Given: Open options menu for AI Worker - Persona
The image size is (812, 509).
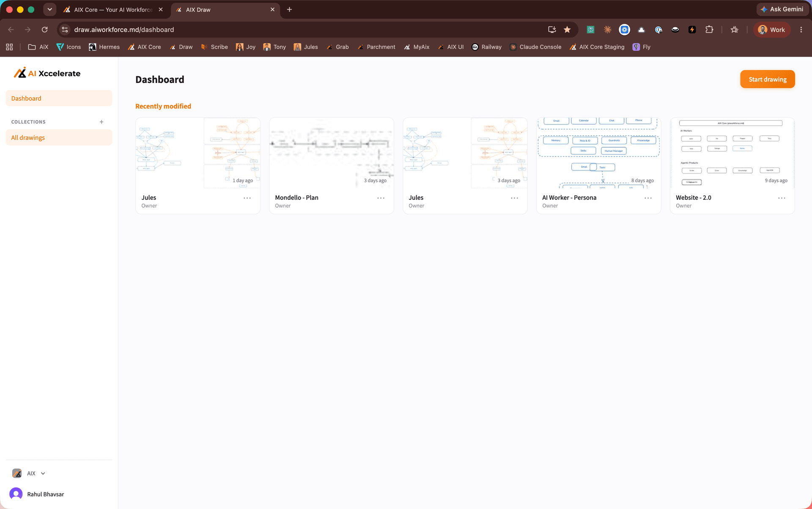Looking at the screenshot, I should tap(648, 198).
